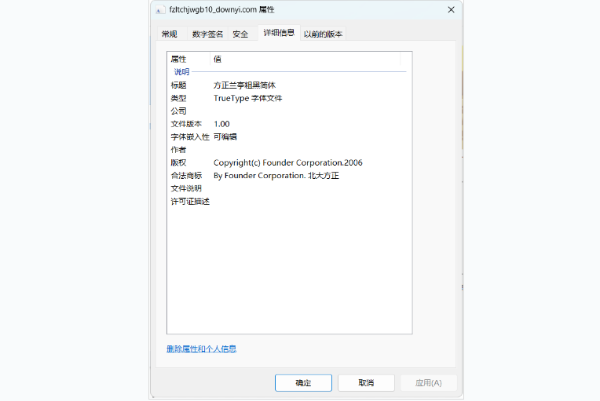Image resolution: width=600 pixels, height=401 pixels.
Task: Click the By Founder Corporation. 北大方正 value
Action: point(276,176)
